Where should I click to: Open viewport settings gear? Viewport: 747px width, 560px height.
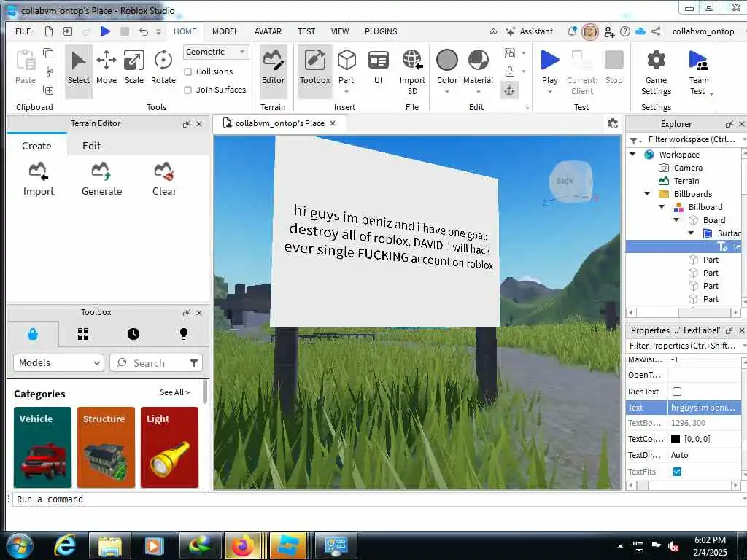coord(613,123)
